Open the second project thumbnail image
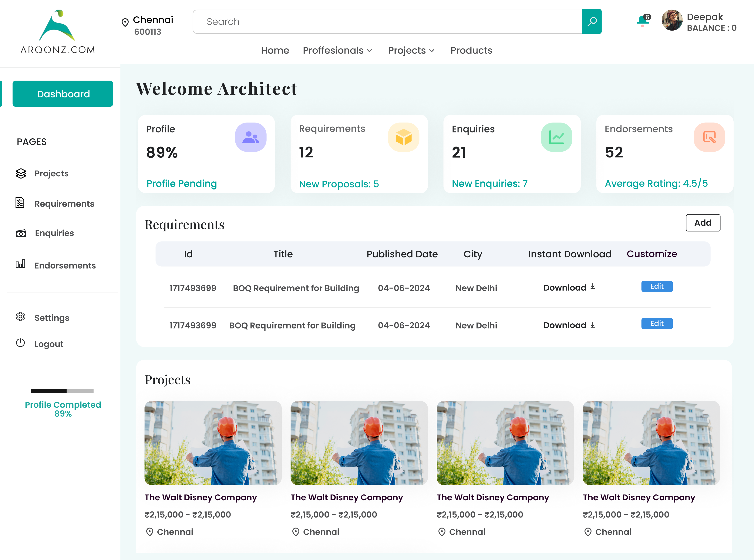The image size is (754, 560). point(359,443)
